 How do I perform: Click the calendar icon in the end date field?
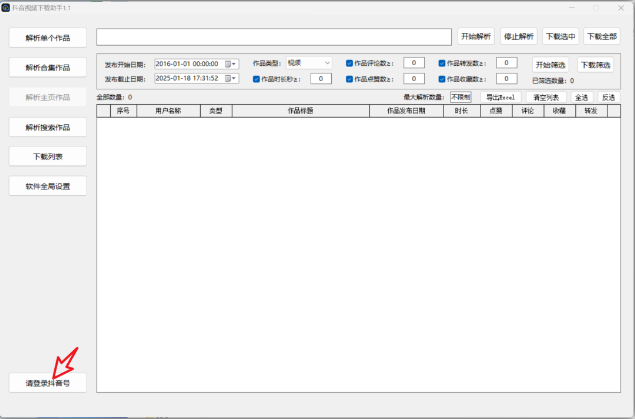(x=228, y=78)
